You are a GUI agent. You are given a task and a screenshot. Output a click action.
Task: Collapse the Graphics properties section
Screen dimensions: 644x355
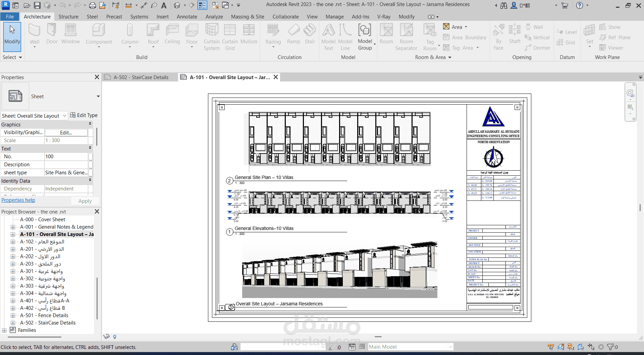tap(90, 124)
